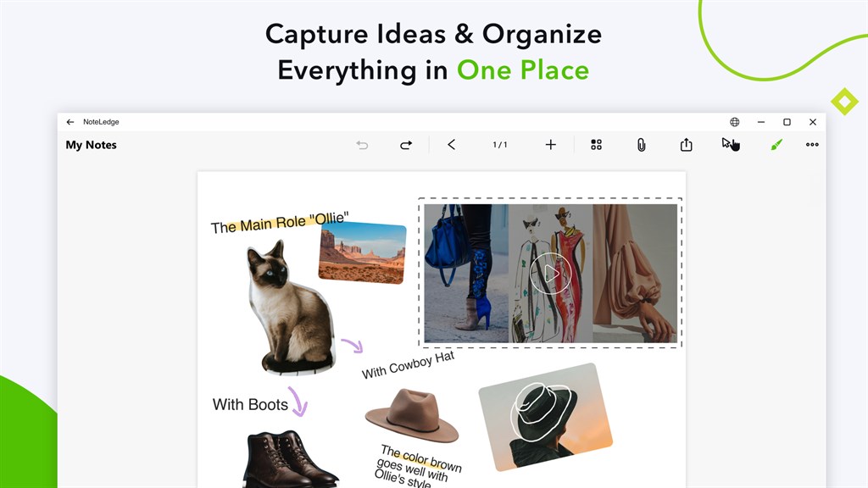This screenshot has height=488, width=868.
Task: Select the Siamese cat cutout image
Action: point(290,308)
